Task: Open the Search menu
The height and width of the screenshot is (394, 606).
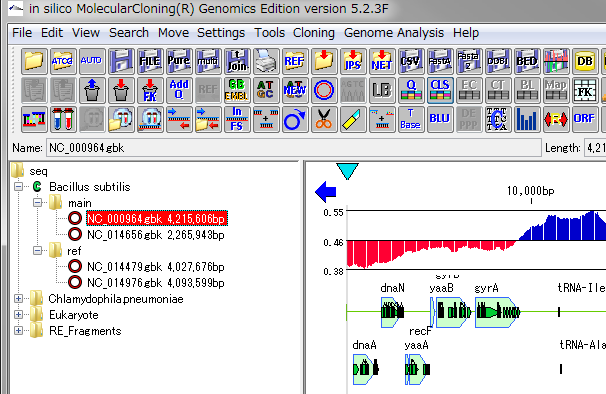Action: (x=129, y=33)
